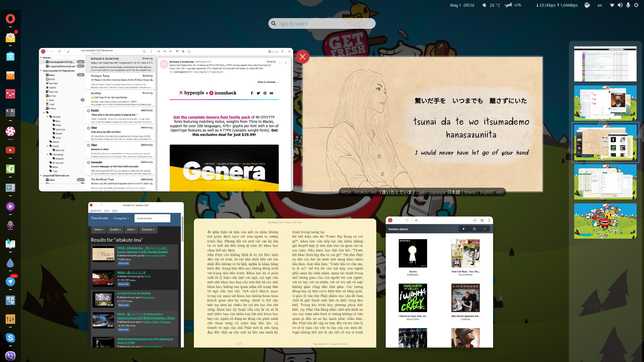Click the Behance icon in the email body
Image resolution: width=644 pixels, height=362 pixels.
point(271,93)
